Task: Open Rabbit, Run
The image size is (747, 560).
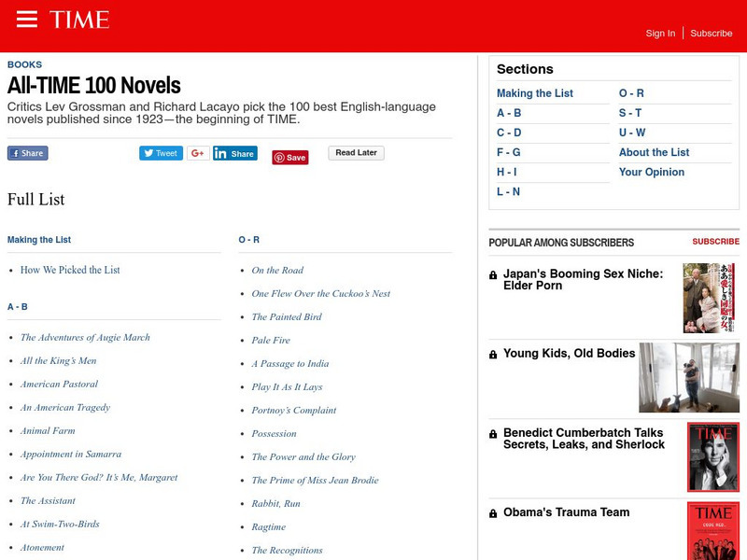Action: coord(276,503)
